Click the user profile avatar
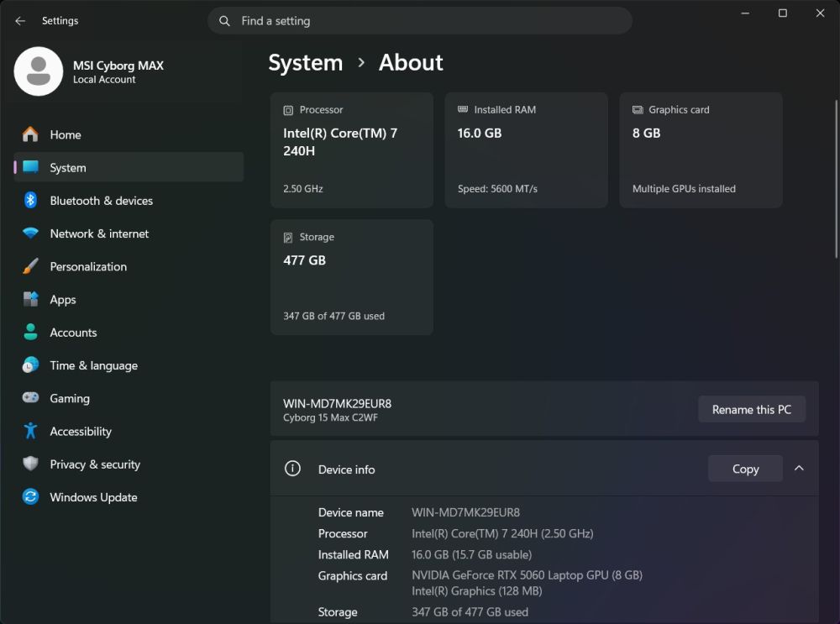This screenshot has height=624, width=840. [39, 71]
